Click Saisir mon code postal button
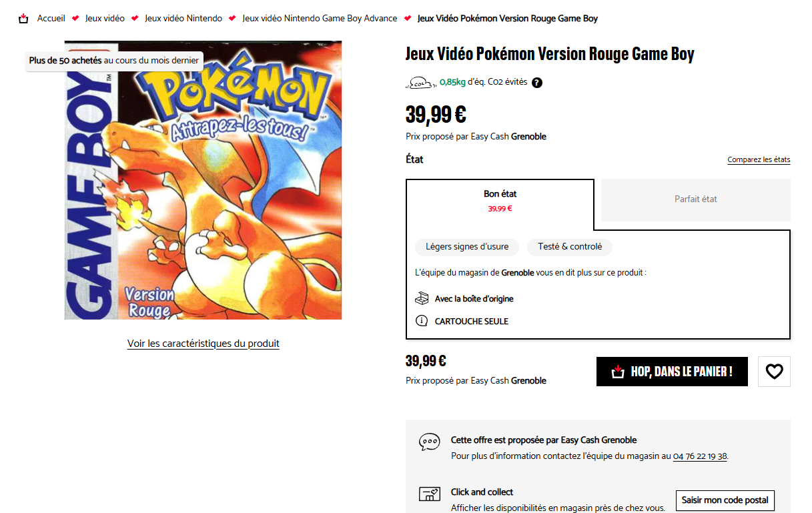 725,500
